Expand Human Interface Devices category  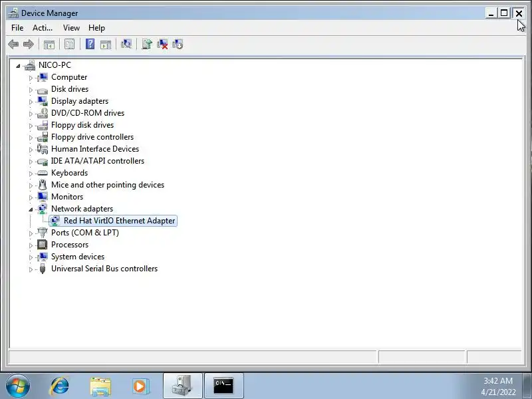[31, 150]
